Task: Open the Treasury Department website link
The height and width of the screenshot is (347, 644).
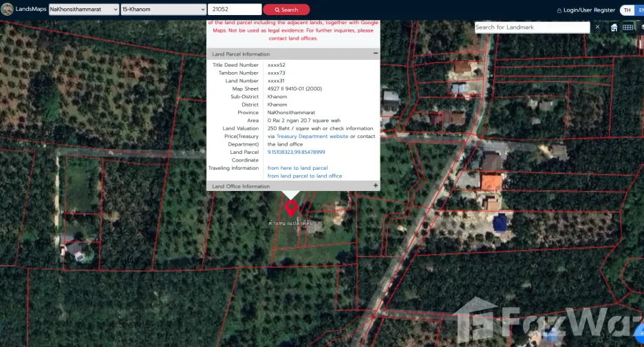Action: [312, 136]
